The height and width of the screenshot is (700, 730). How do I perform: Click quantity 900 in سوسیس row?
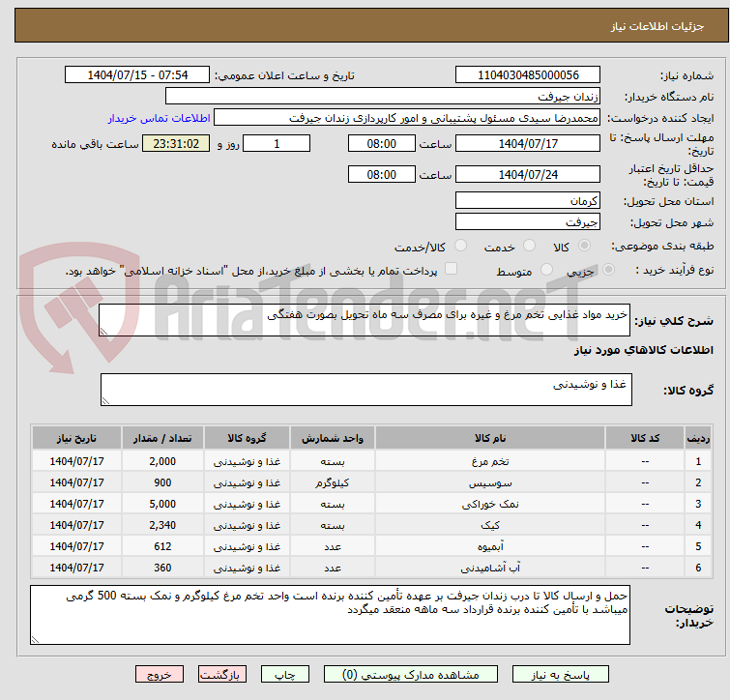[x=162, y=482]
